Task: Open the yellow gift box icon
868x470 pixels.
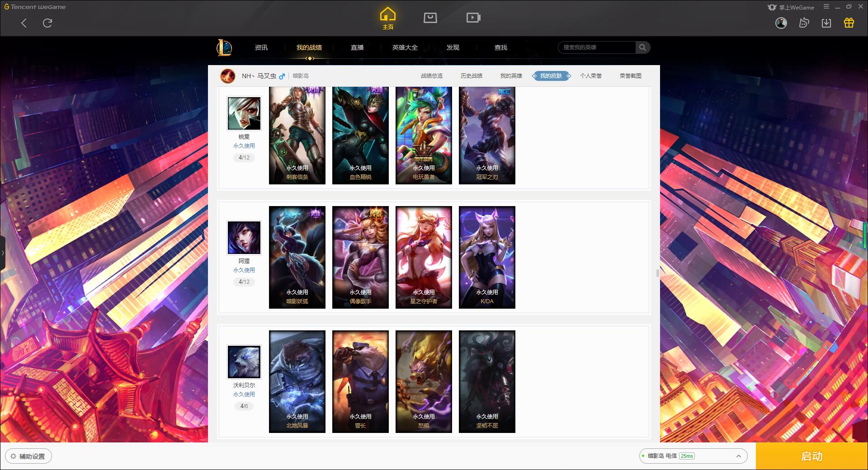Action: coord(849,23)
